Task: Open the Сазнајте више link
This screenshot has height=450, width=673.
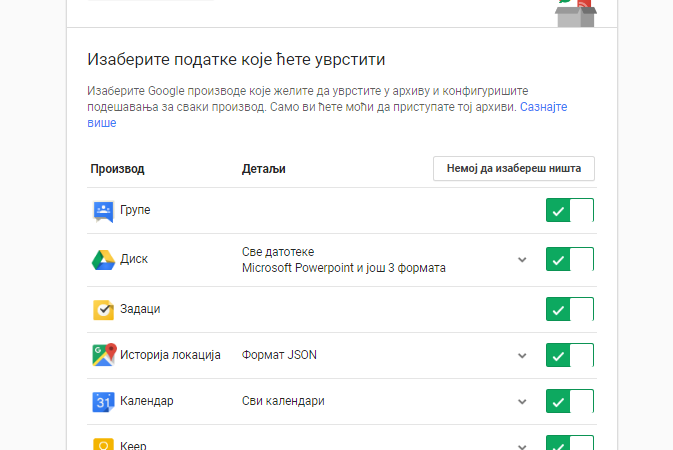Action: [543, 107]
